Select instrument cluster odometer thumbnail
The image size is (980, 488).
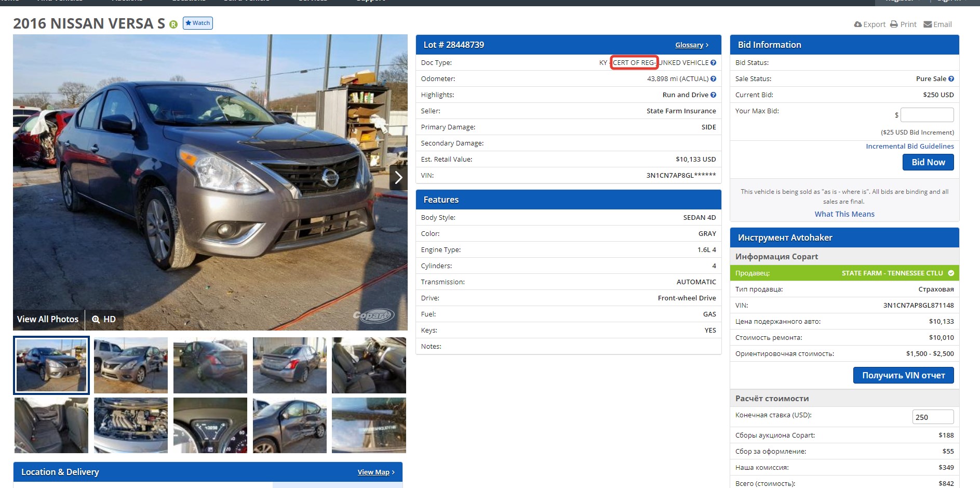tap(210, 426)
